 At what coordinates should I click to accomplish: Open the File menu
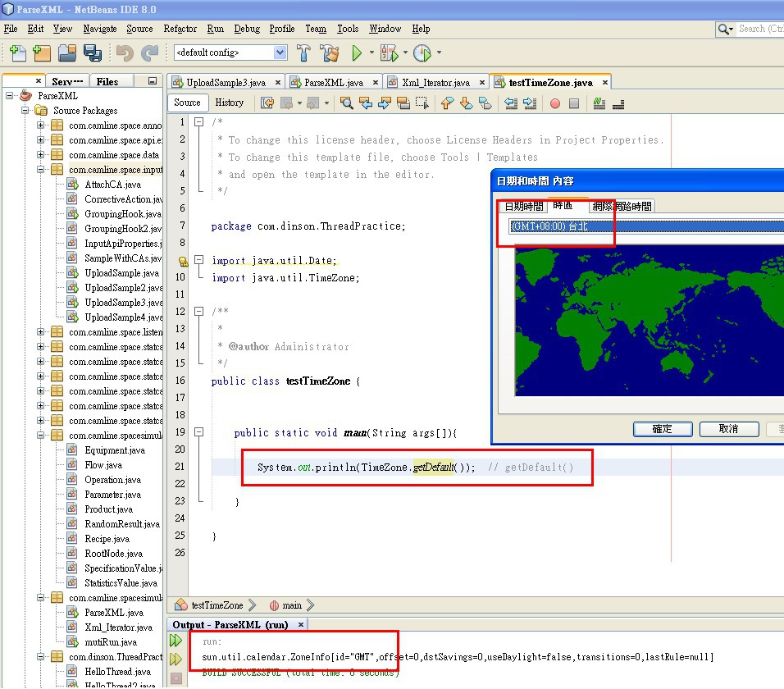click(11, 29)
